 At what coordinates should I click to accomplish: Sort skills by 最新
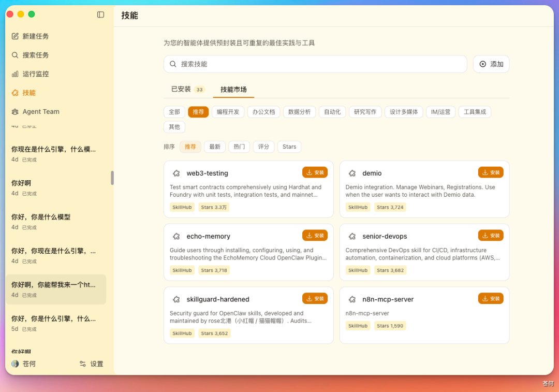[215, 147]
